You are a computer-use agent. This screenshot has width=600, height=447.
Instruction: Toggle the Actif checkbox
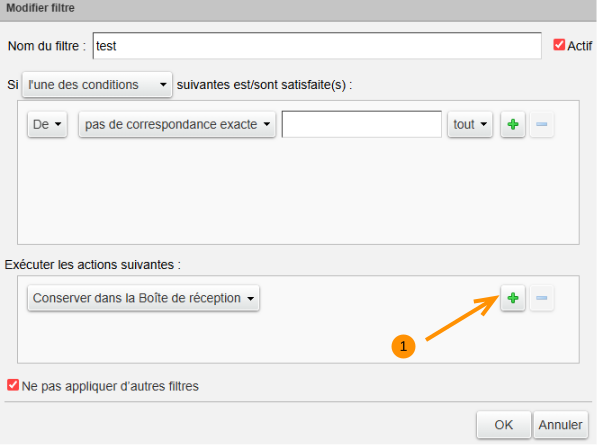[x=559, y=45]
